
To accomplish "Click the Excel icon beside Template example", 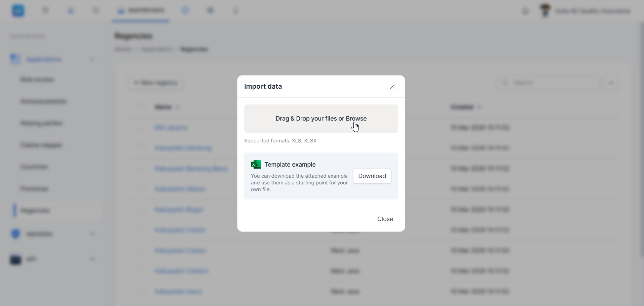I will [x=256, y=164].
